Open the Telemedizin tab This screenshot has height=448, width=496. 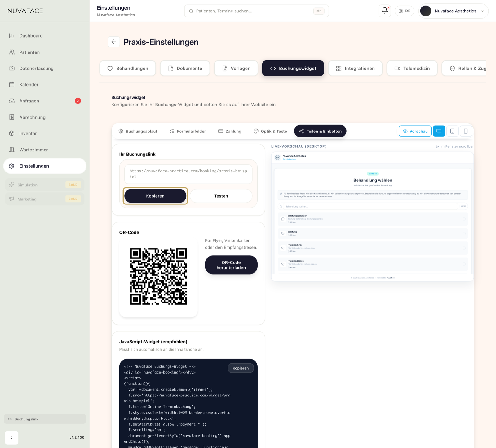pos(412,68)
